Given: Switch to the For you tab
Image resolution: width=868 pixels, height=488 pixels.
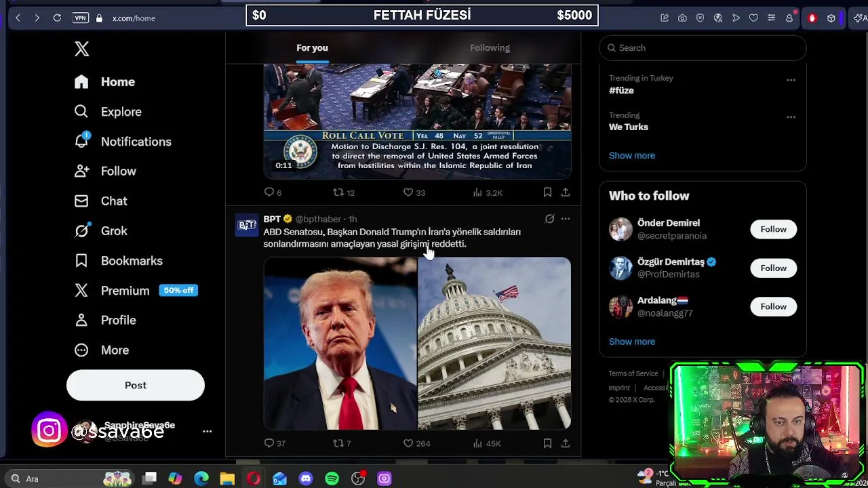Looking at the screenshot, I should pyautogui.click(x=312, y=48).
